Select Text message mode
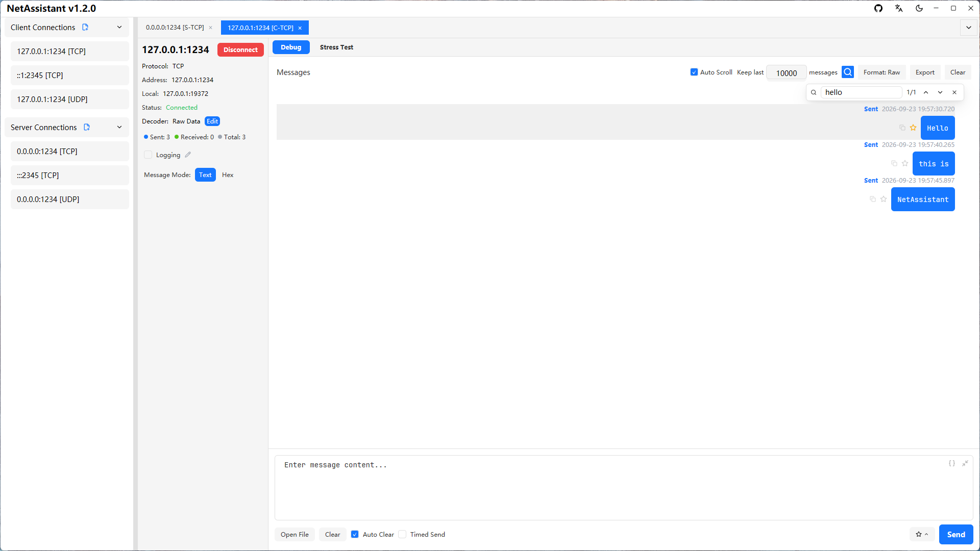 click(x=205, y=174)
